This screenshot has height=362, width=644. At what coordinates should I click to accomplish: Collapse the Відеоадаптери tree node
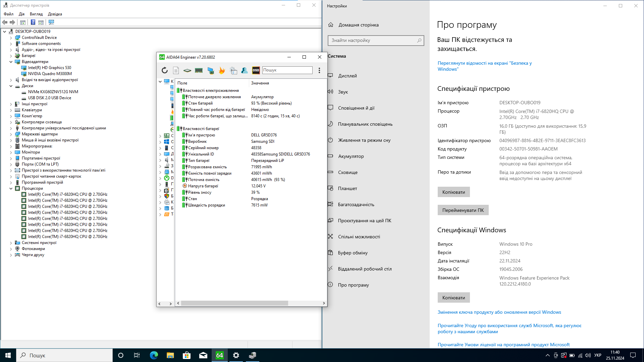(x=11, y=62)
